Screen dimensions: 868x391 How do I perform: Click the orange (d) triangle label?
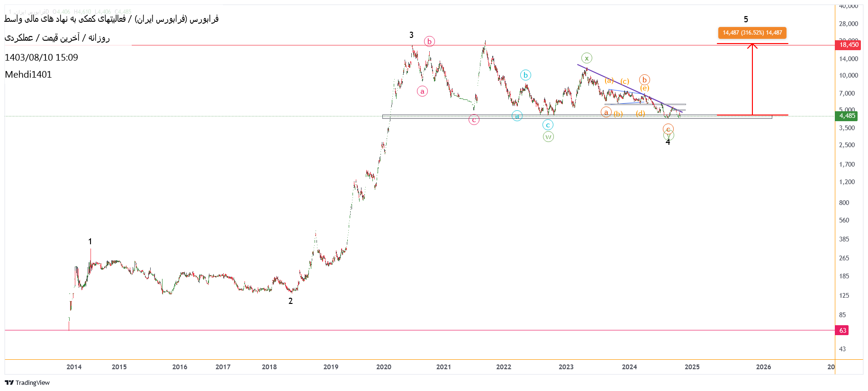pos(641,113)
